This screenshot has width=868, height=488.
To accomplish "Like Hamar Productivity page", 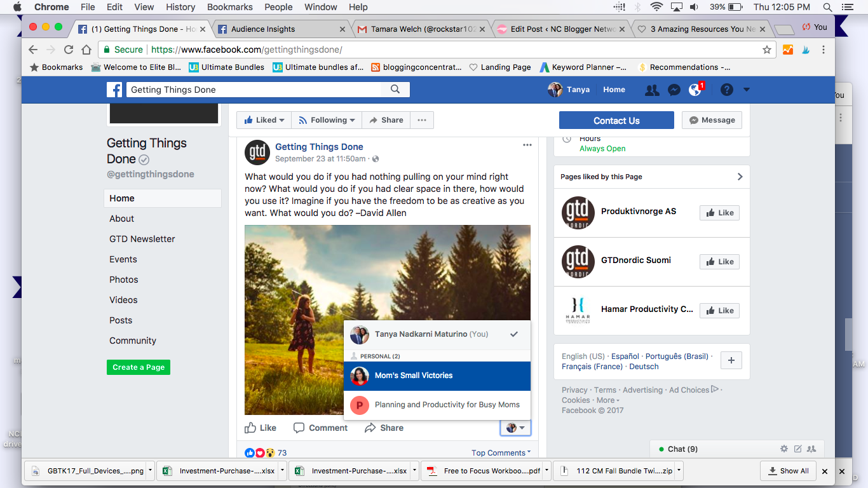I will pyautogui.click(x=719, y=311).
